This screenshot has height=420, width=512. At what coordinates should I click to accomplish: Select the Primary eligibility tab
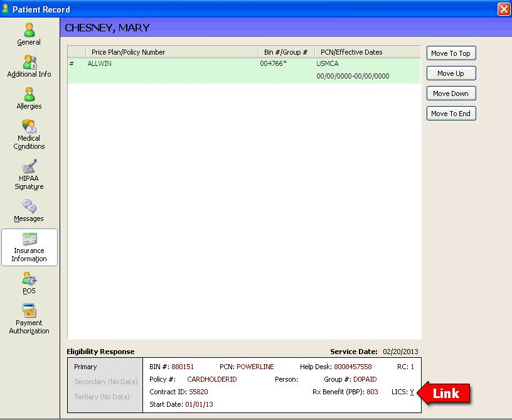click(85, 367)
